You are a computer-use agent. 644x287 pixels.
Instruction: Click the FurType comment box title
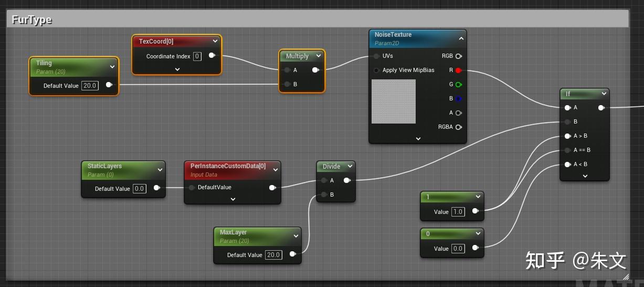point(32,20)
